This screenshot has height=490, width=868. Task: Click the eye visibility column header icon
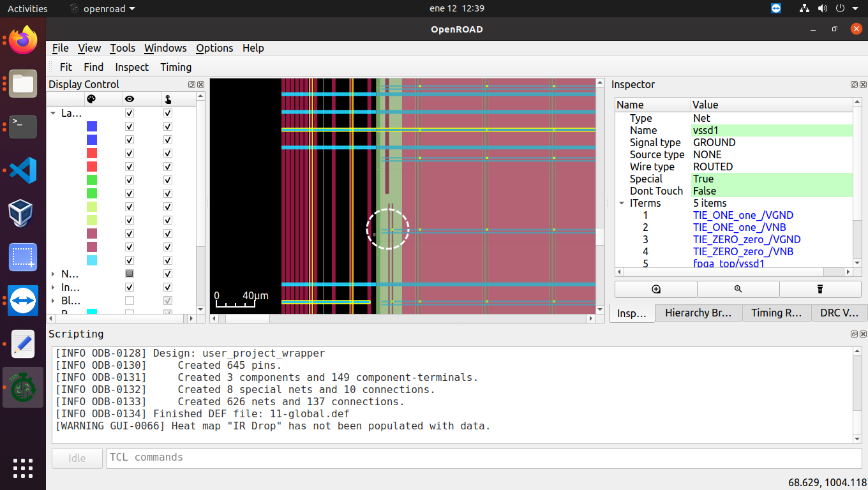click(x=130, y=99)
